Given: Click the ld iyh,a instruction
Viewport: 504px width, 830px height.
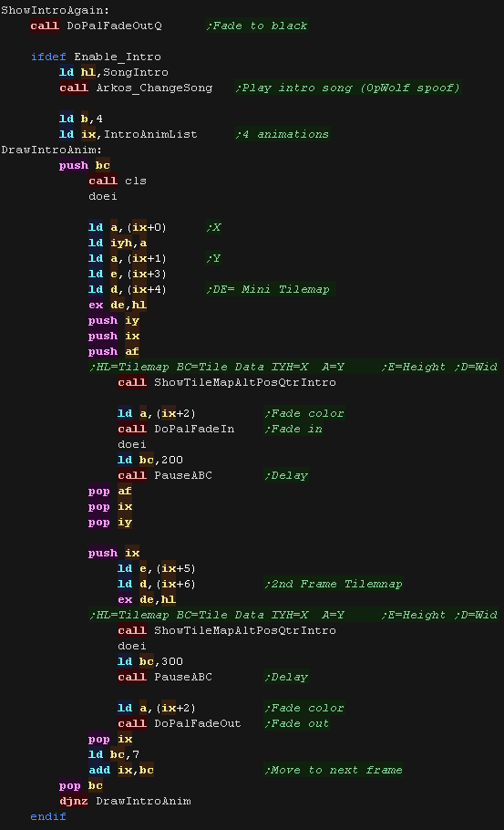Looking at the screenshot, I should (118, 243).
